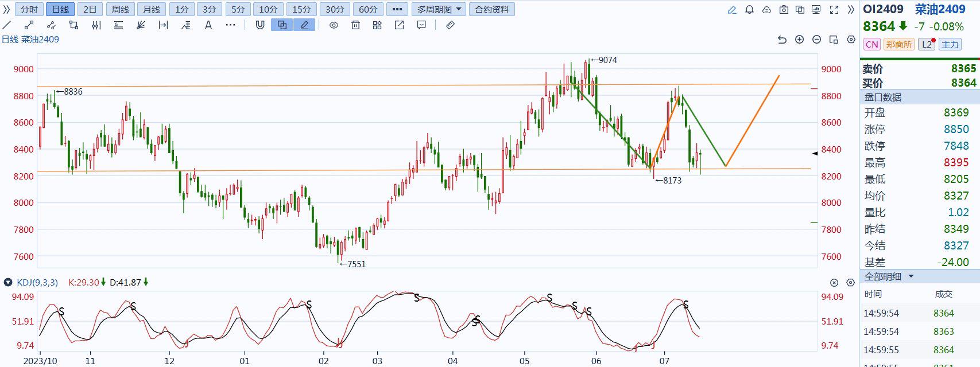Select the ruler measurement tool
The width and height of the screenshot is (980, 367).
pos(450,25)
